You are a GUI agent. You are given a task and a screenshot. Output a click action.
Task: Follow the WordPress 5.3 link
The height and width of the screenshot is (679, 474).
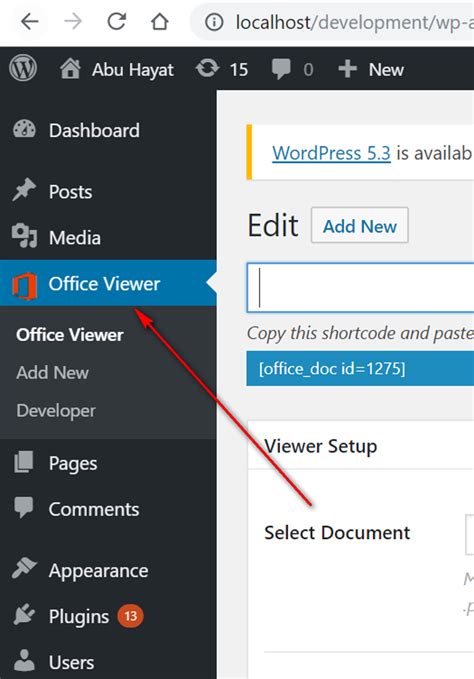coord(331,153)
